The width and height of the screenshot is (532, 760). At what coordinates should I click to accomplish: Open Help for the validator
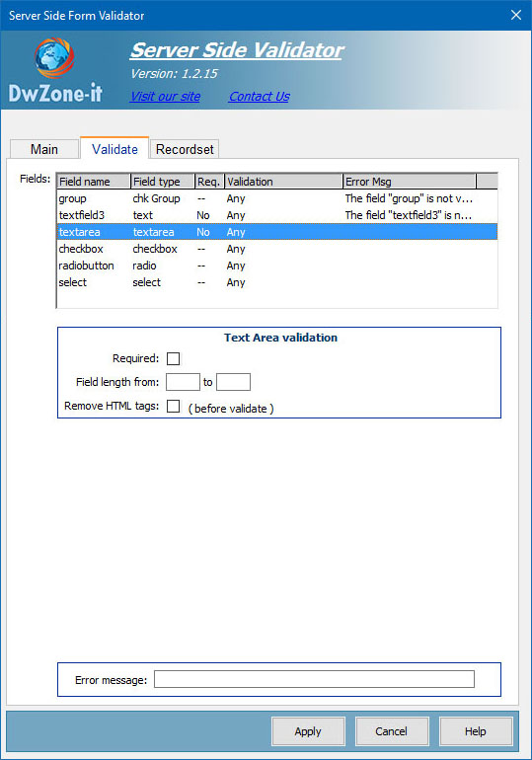[476, 731]
